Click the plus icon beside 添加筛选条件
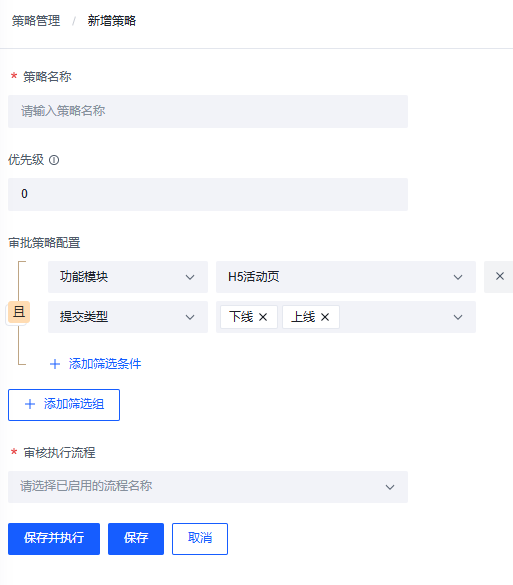Viewport: 513px width, 585px height. 55,364
